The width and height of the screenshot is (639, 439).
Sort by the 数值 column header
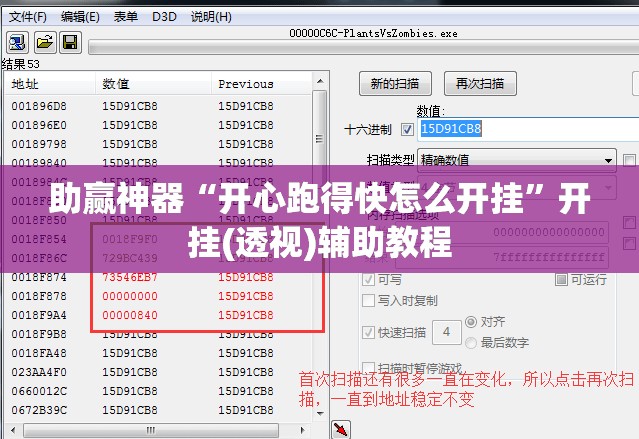coord(153,84)
